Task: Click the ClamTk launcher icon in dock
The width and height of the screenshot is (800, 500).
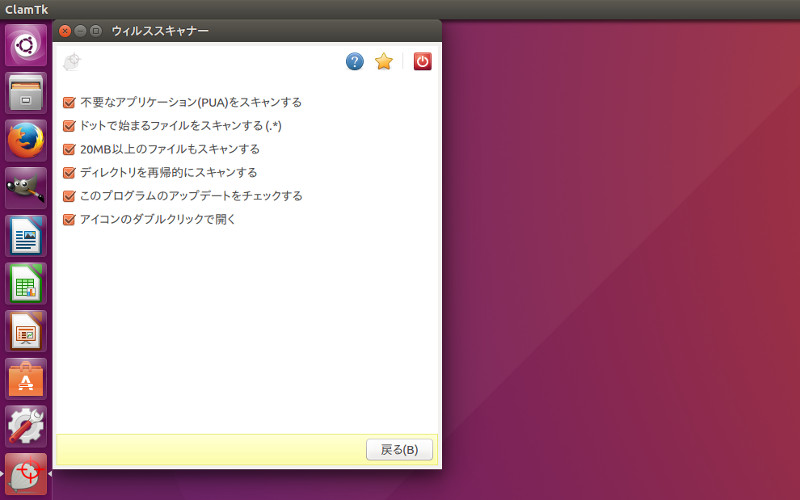Action: tap(26, 474)
